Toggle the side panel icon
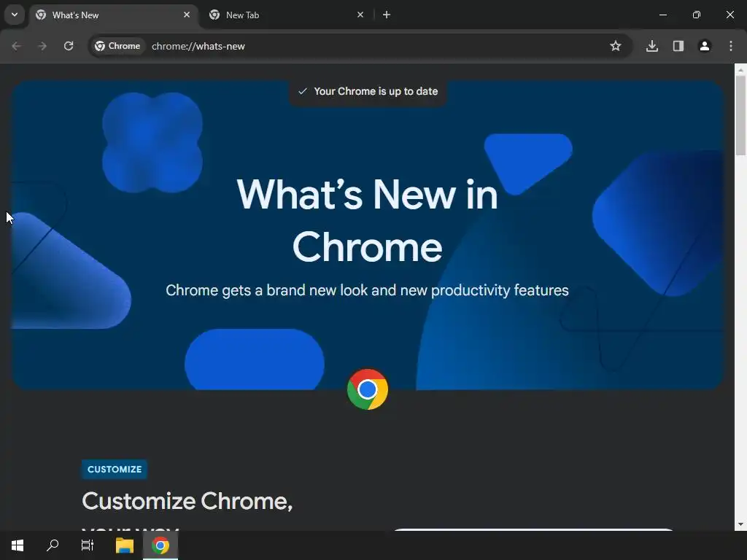This screenshot has width=747, height=560. coord(678,46)
